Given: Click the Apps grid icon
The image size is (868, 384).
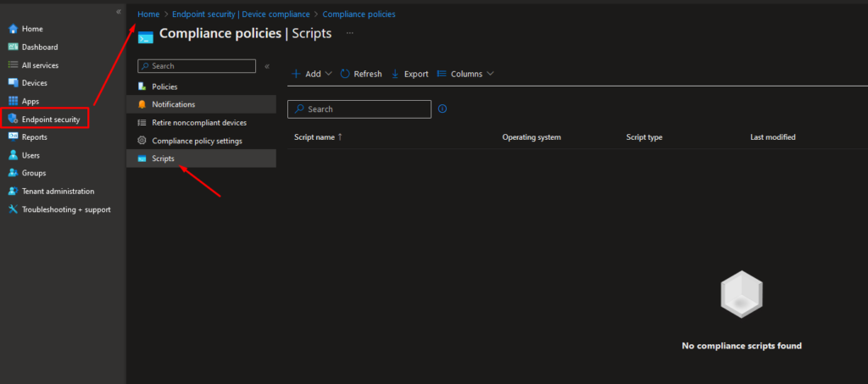Looking at the screenshot, I should [x=14, y=101].
